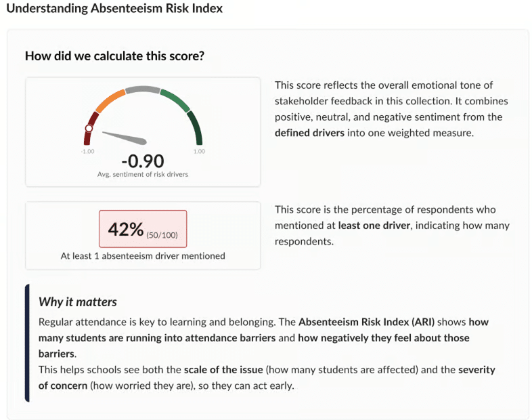532x420 pixels.
Task: Click the light green gauge segment
Action: (x=175, y=100)
